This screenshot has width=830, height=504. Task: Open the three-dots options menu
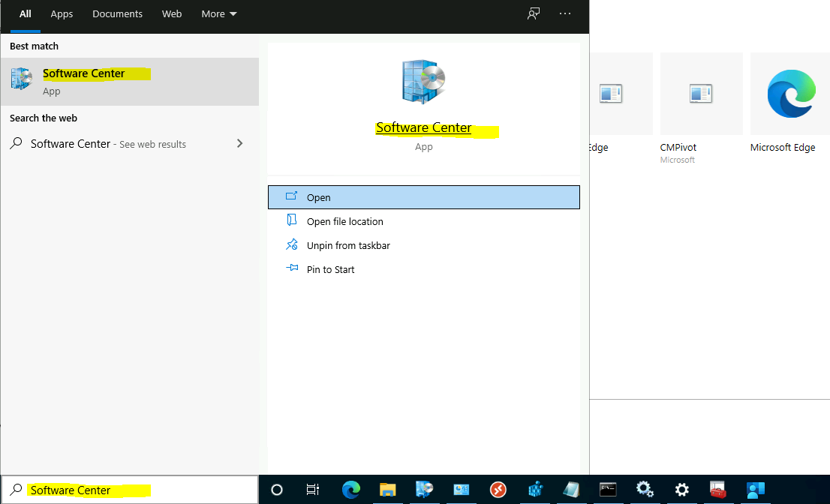[565, 13]
